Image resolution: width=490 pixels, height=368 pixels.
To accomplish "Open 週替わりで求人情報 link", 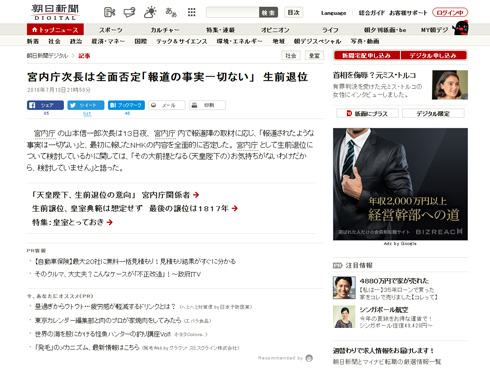I will (x=383, y=351).
